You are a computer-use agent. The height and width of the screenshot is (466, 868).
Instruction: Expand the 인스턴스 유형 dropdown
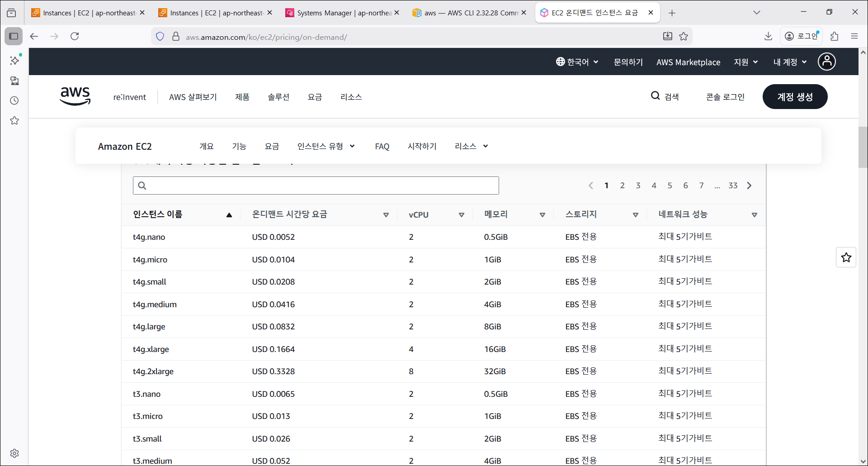(x=326, y=146)
